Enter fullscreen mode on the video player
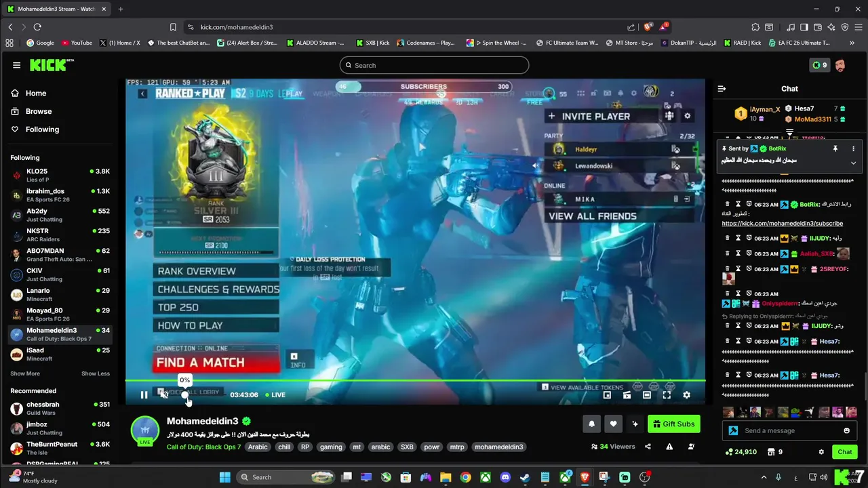This screenshot has width=868, height=488. (667, 394)
